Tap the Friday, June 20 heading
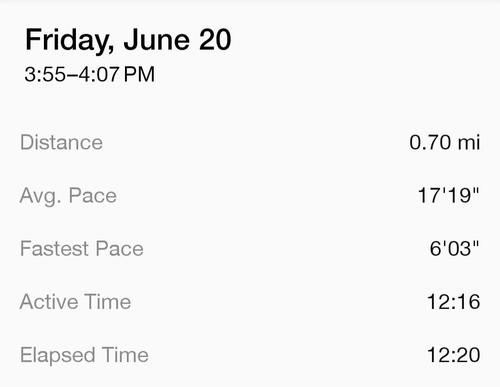 [x=128, y=40]
